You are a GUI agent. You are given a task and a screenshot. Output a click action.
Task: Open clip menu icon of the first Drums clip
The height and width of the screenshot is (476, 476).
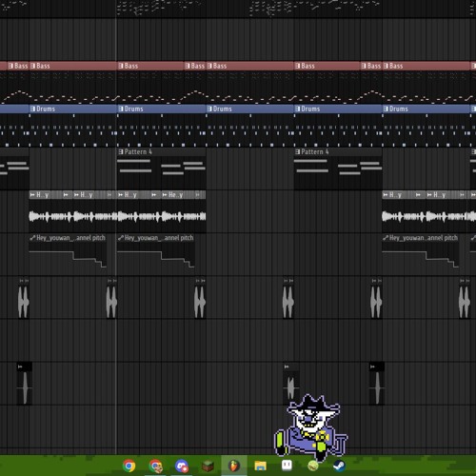pyautogui.click(x=32, y=109)
